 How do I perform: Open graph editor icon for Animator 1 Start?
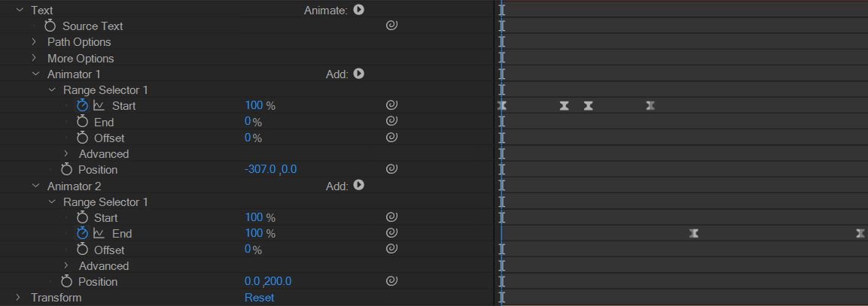[99, 105]
